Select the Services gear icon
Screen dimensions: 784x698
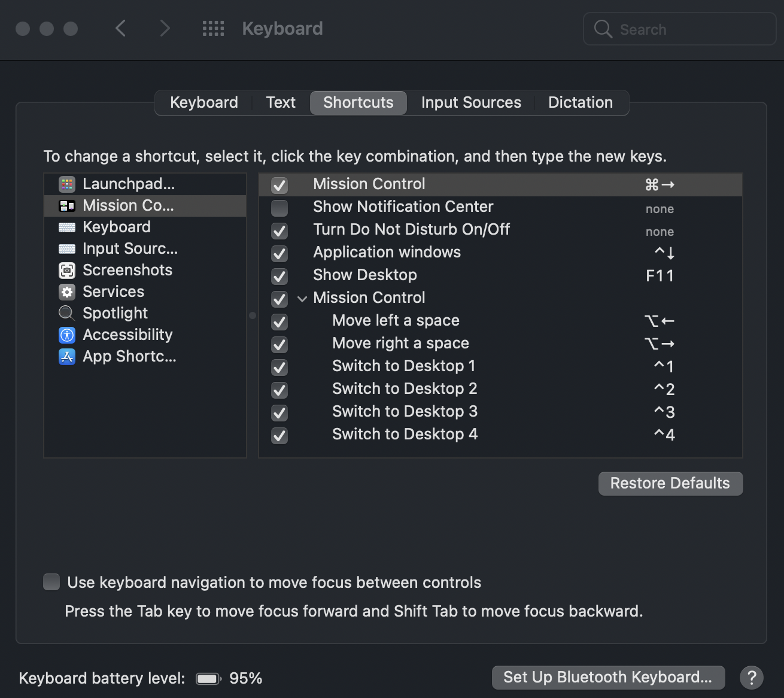(x=67, y=292)
